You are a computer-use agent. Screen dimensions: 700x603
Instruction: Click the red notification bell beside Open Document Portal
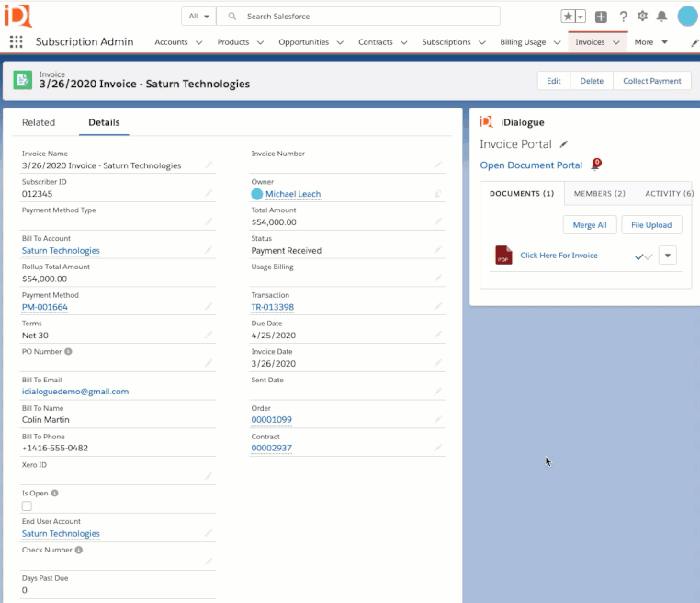pyautogui.click(x=596, y=164)
